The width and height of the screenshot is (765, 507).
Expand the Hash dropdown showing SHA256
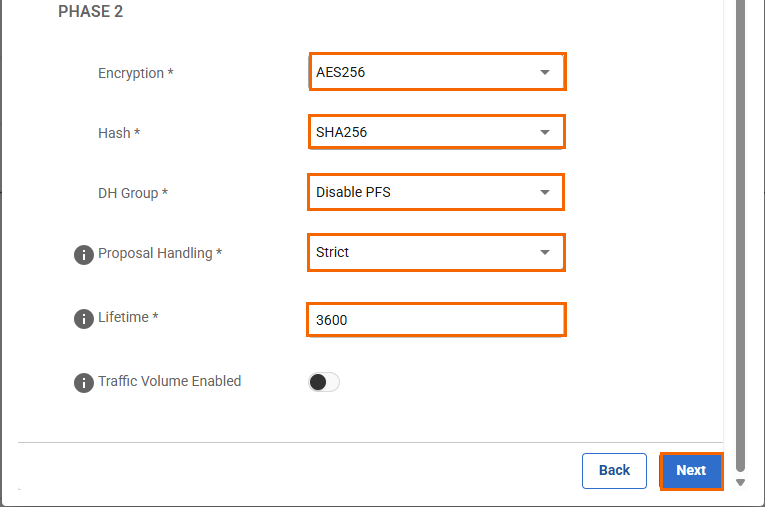pos(436,132)
